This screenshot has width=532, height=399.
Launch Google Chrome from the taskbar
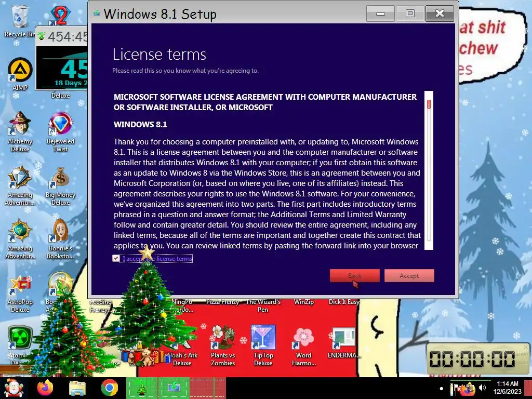pos(110,388)
